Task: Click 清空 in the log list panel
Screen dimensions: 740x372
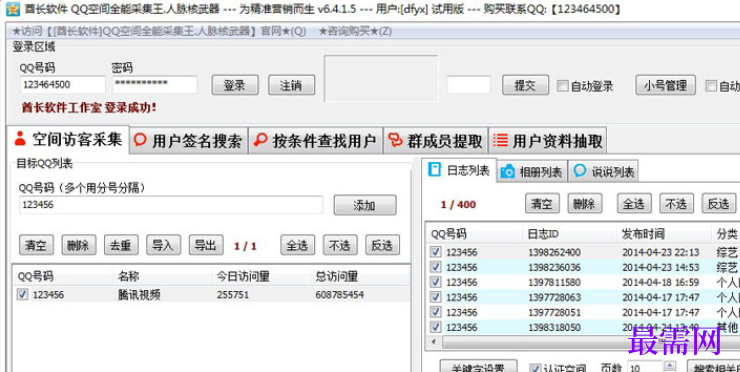Action: tap(542, 203)
